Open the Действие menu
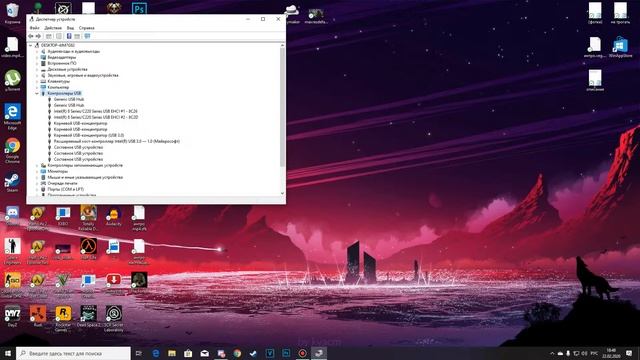The width and height of the screenshot is (640, 360). pyautogui.click(x=53, y=28)
